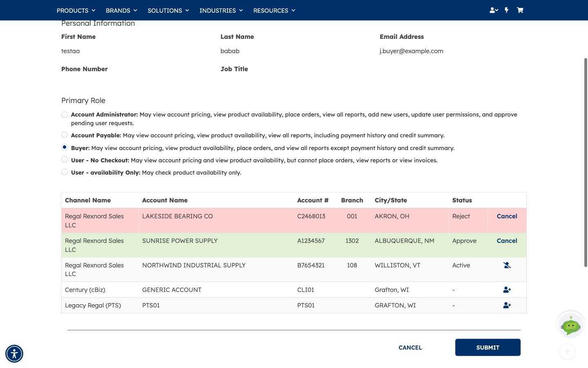
Task: Expand the Brands menu
Action: coord(121,11)
